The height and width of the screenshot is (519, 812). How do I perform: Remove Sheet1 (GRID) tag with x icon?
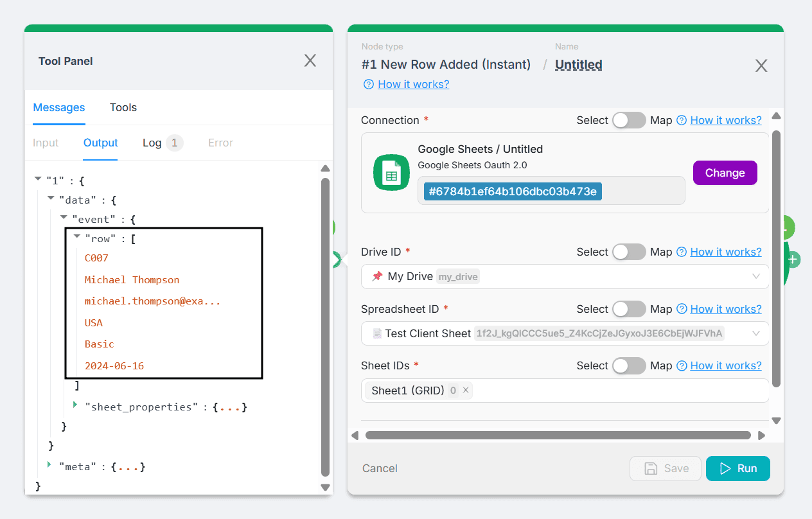(466, 390)
